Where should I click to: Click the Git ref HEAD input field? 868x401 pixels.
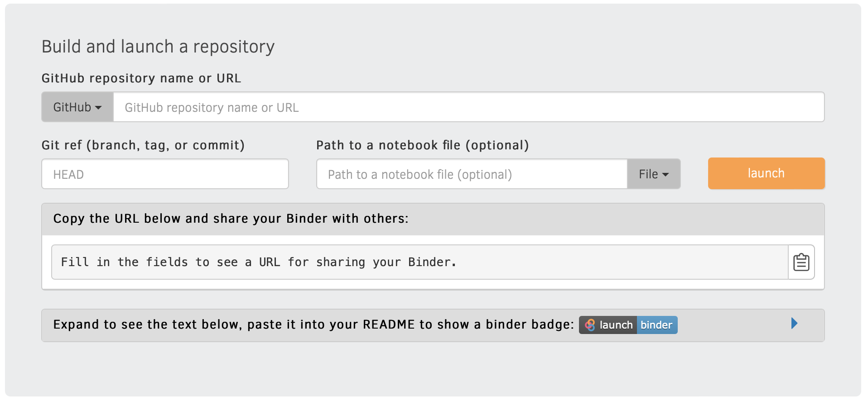tap(165, 174)
